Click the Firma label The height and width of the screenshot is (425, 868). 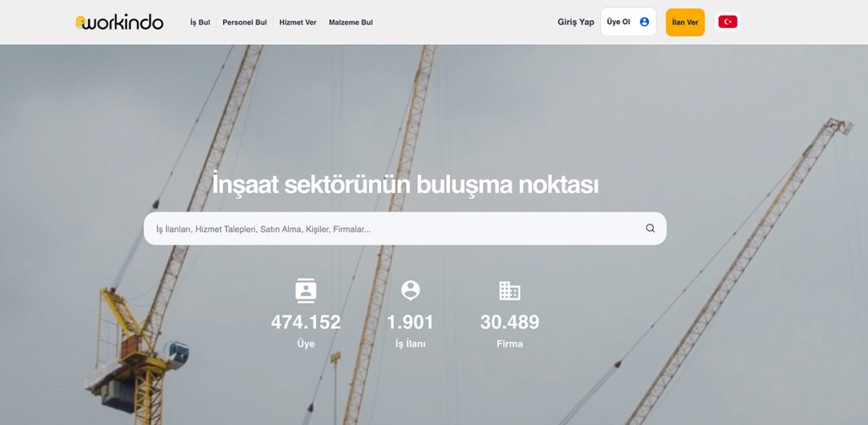(509, 344)
